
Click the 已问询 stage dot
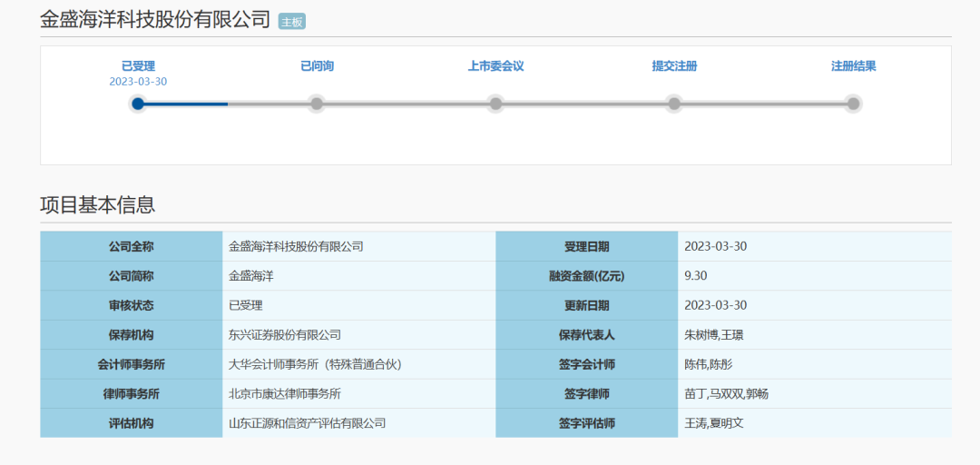[317, 104]
